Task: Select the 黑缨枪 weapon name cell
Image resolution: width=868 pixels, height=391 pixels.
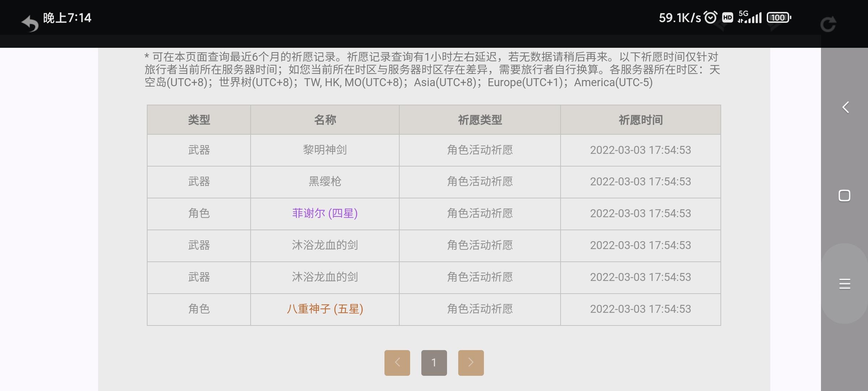Action: [x=325, y=181]
